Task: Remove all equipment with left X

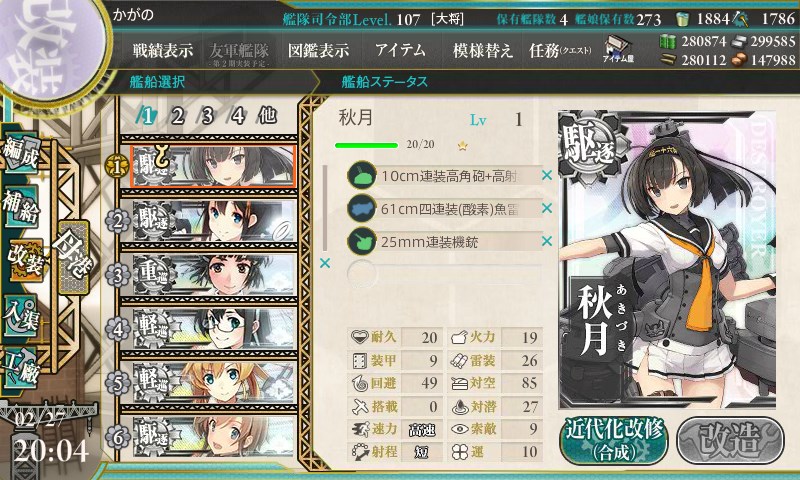Action: click(x=325, y=263)
